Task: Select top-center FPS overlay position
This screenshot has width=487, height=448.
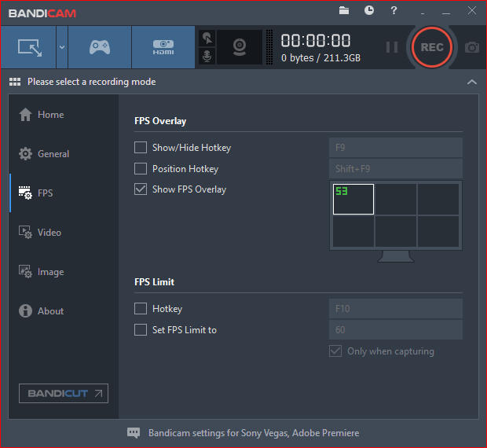Action: tap(396, 199)
